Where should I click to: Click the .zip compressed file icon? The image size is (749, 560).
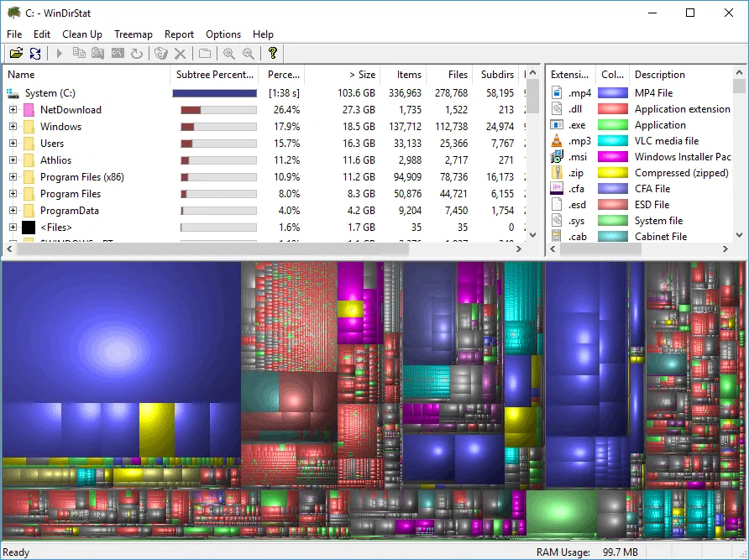point(557,172)
